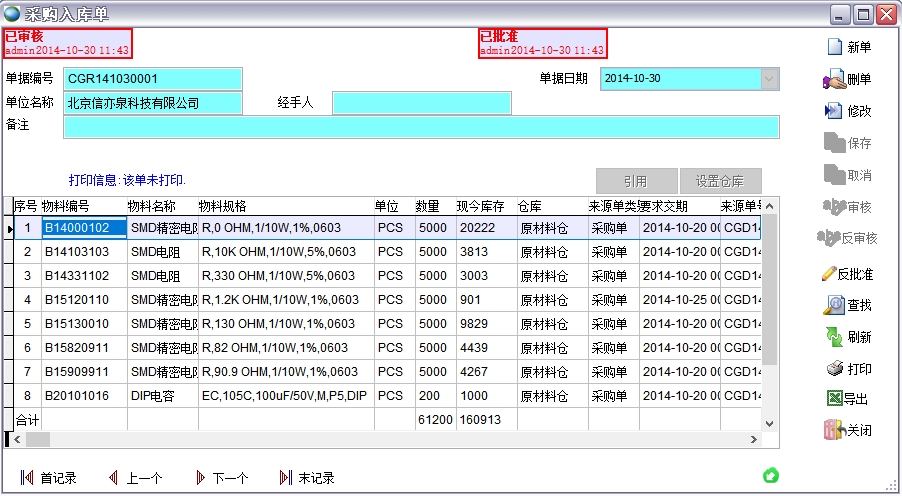
Task: Click stock value 9829 in row 5
Action: pyautogui.click(x=486, y=324)
